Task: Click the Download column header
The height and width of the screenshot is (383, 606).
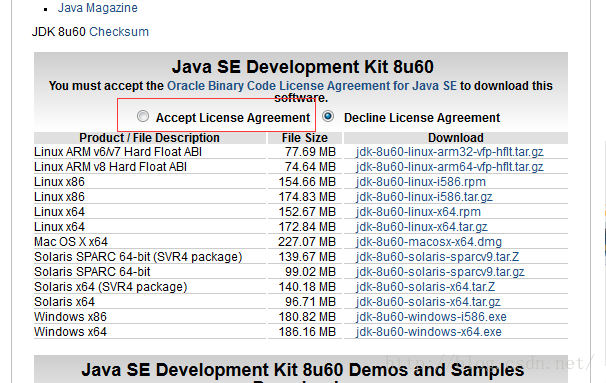Action: (x=456, y=138)
